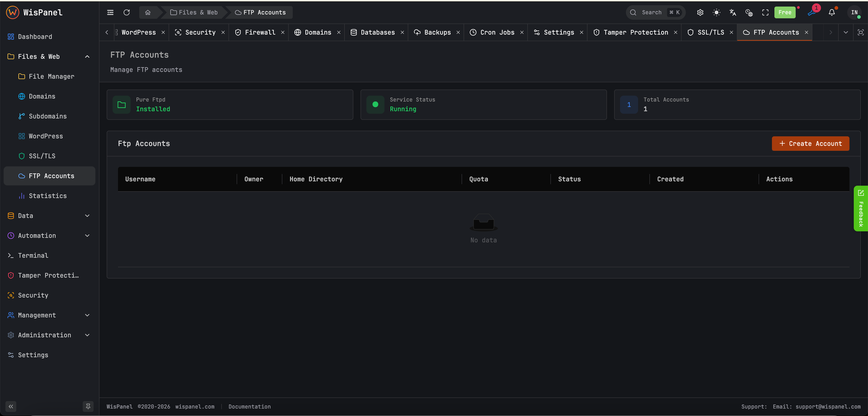868x416 pixels.
Task: Open the wispanel.com footer link
Action: pyautogui.click(x=195, y=407)
